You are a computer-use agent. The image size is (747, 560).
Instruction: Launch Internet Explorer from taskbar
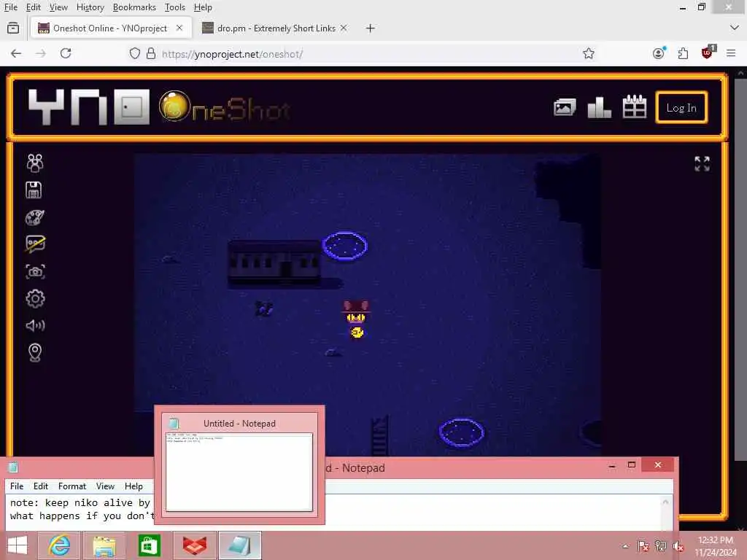pyautogui.click(x=59, y=545)
